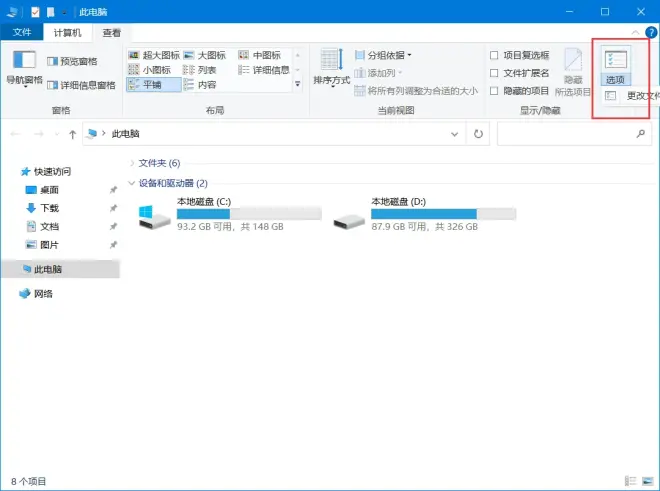The image size is (660, 491).
Task: Click the properties quick access toolbar icon
Action: click(x=35, y=12)
